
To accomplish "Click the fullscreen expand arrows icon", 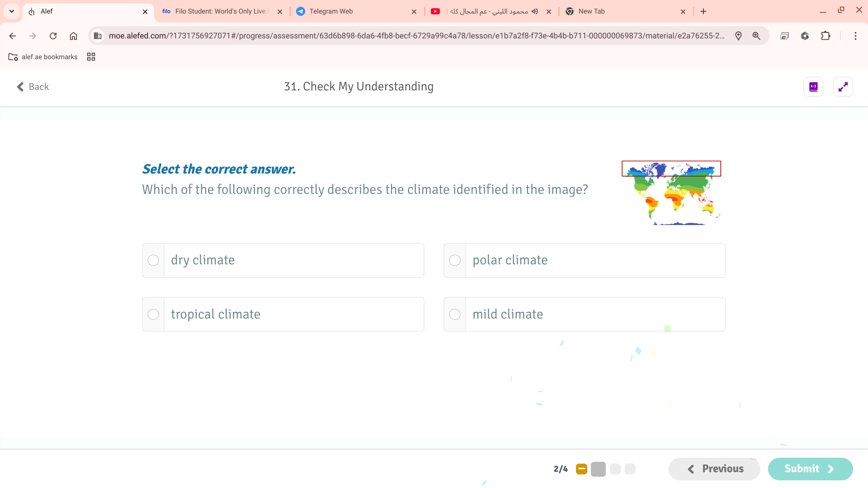I will point(843,87).
